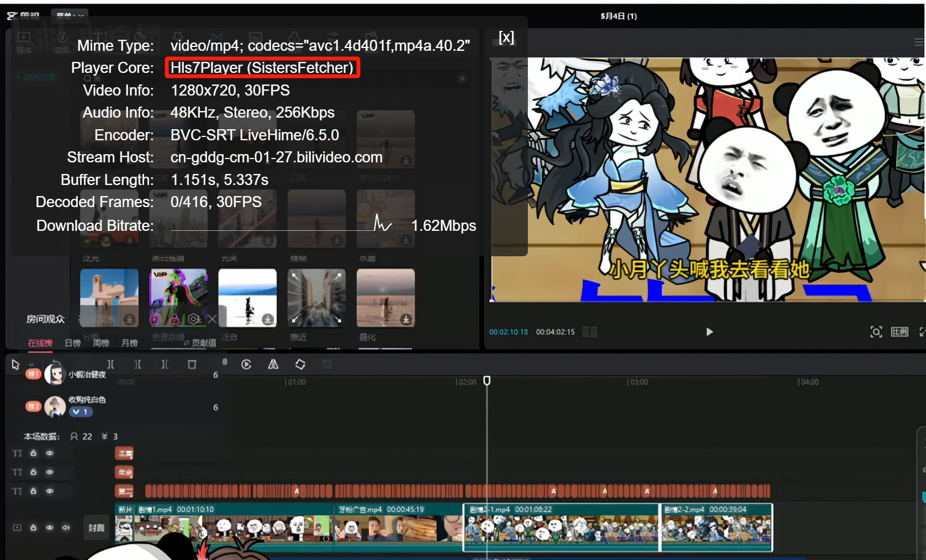
Task: Switch to the 月榜 tab
Action: point(130,344)
